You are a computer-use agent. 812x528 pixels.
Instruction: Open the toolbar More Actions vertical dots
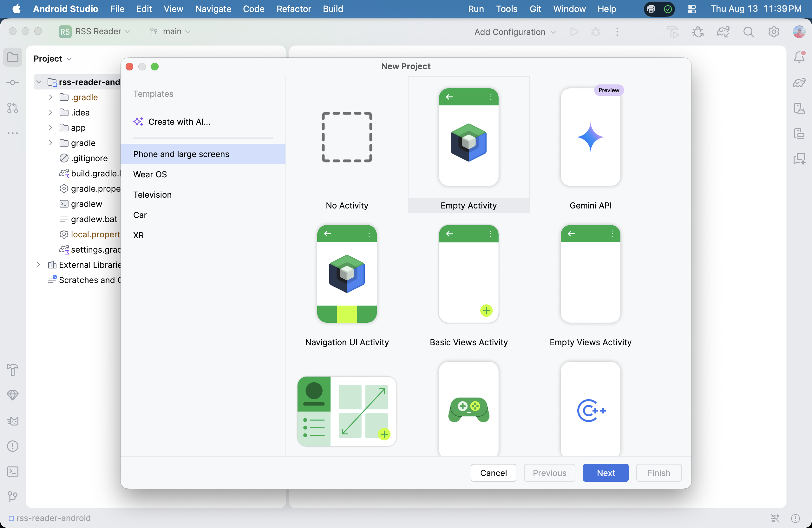[x=617, y=32]
